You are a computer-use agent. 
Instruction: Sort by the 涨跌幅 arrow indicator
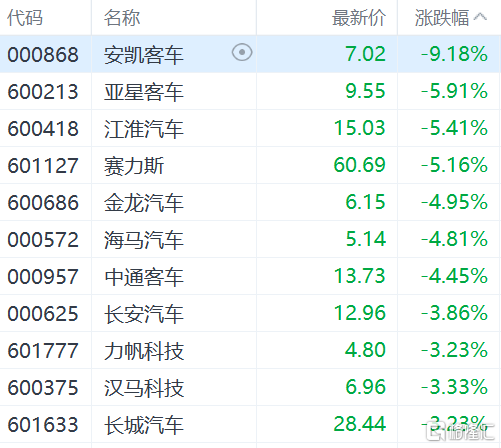click(x=480, y=16)
